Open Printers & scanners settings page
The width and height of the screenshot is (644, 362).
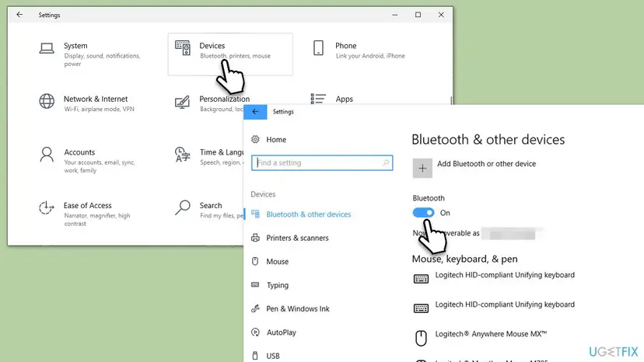tap(297, 238)
